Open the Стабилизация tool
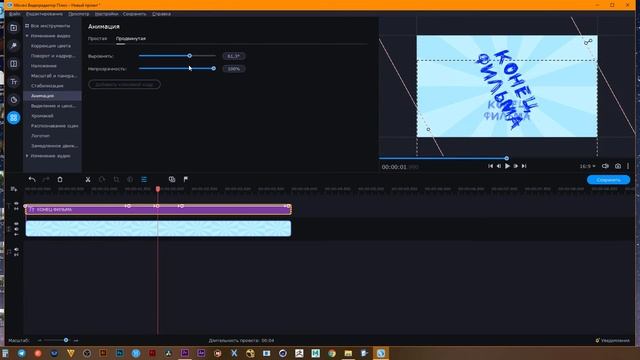 [x=47, y=86]
